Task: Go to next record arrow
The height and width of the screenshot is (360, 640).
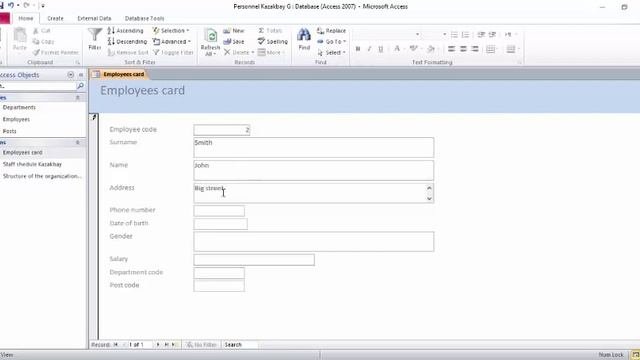Action: coord(158,345)
